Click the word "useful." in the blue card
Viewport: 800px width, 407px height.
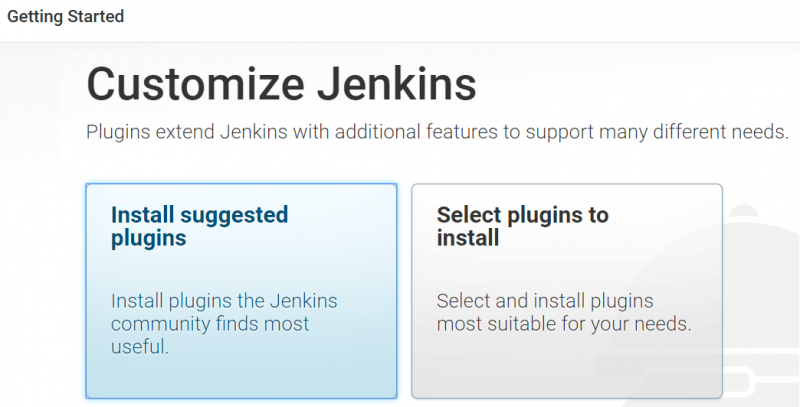point(140,347)
